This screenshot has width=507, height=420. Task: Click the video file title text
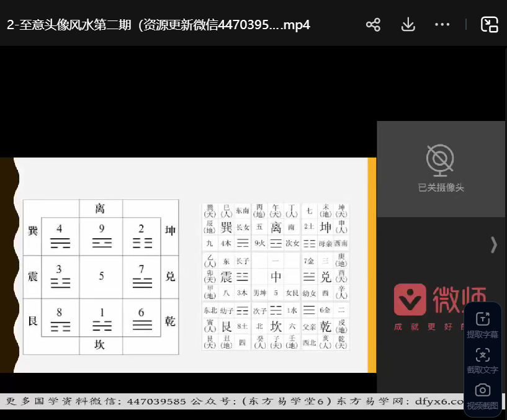coord(158,25)
